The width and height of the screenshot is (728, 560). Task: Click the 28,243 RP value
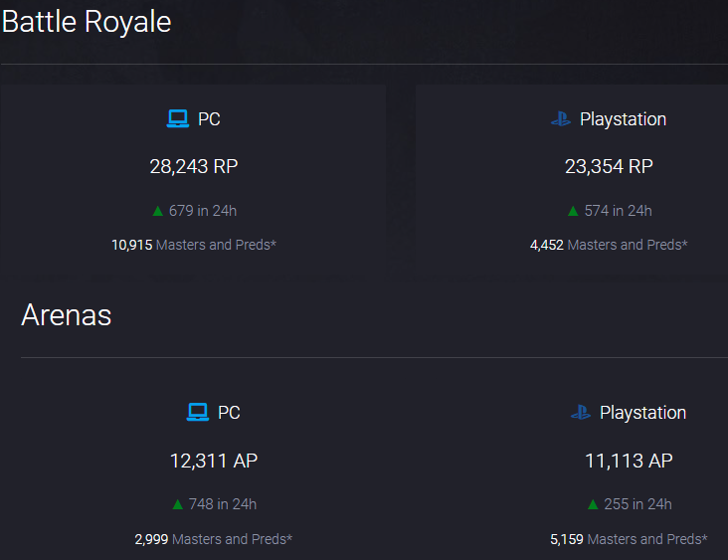coord(194,166)
